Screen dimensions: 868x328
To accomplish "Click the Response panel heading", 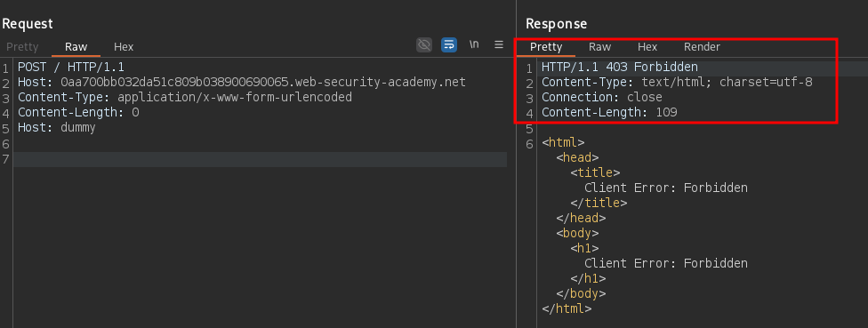I will [556, 24].
